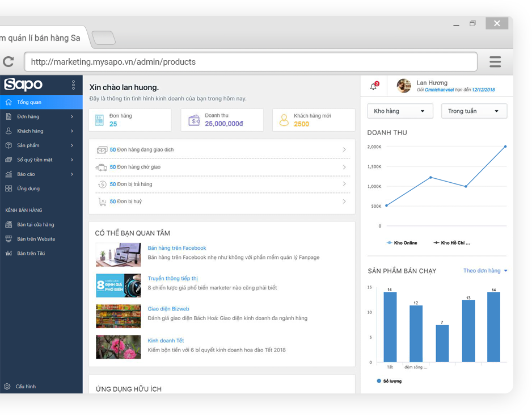
Task: Click the Sản phẩm box icon
Action: 9,145
